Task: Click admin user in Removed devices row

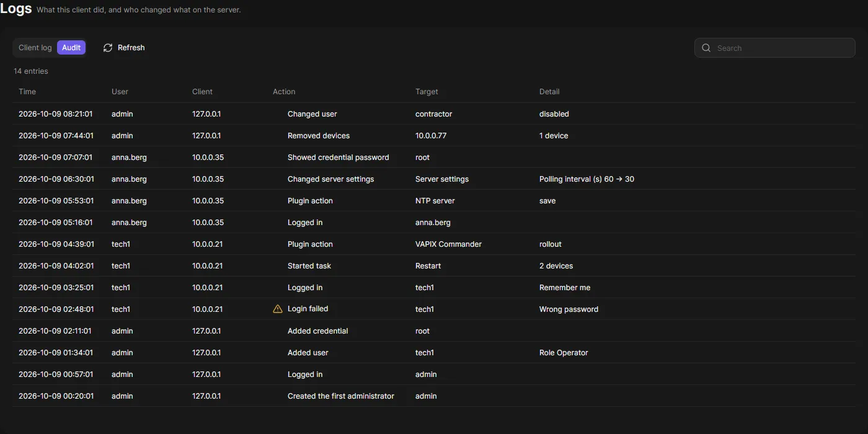Action: [122, 136]
